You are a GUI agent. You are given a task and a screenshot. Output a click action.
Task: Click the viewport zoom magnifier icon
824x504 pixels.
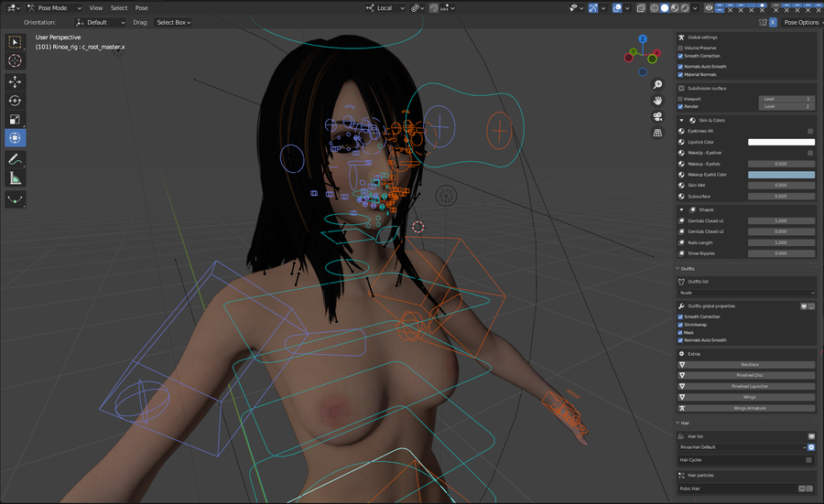coord(657,84)
